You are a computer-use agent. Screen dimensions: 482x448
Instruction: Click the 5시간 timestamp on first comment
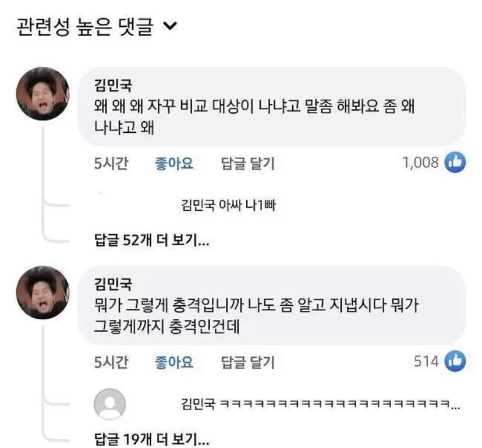(111, 163)
